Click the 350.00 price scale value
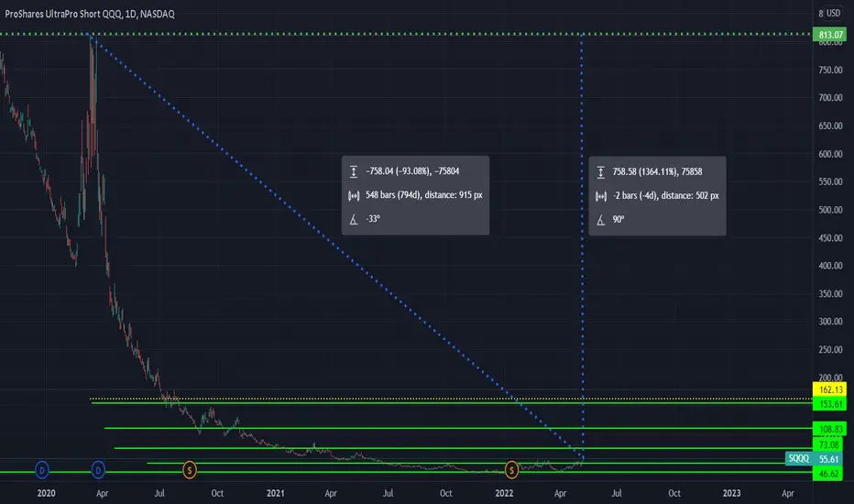Screen dimensions: 854x504 [x=830, y=293]
